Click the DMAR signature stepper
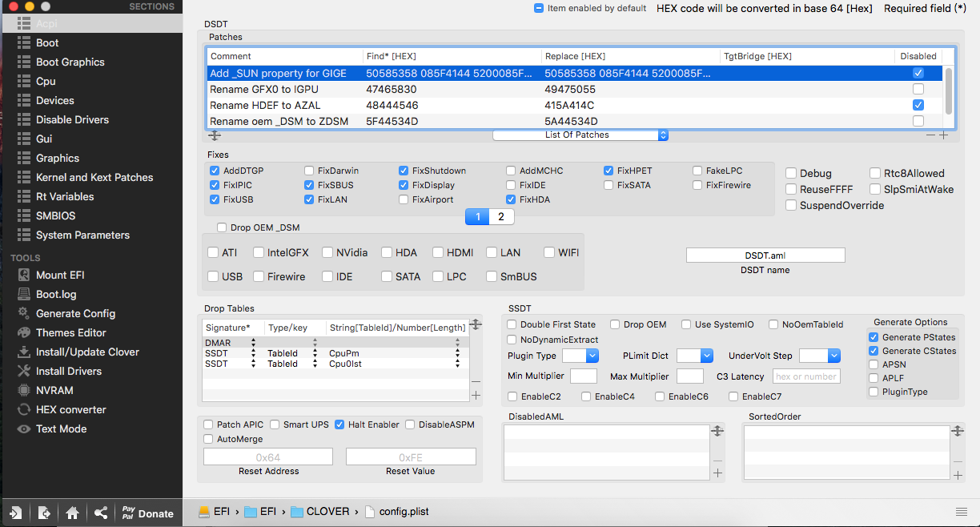980x527 pixels. [255, 343]
